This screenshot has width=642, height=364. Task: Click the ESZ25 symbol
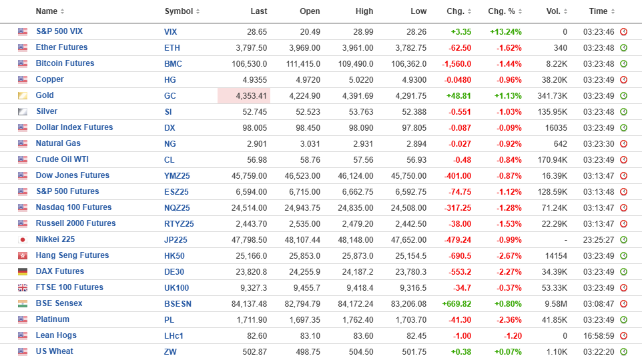176,192
